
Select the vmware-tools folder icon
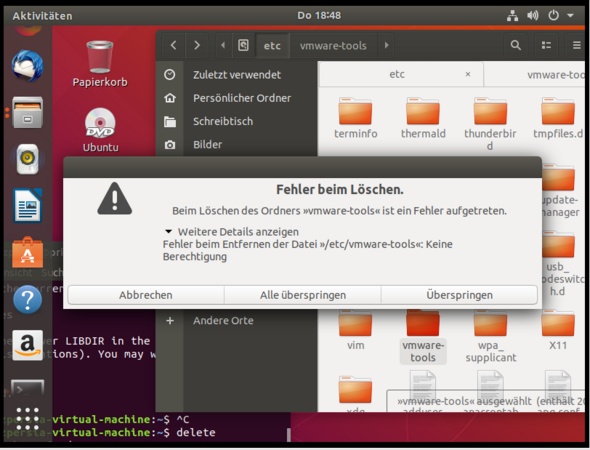coord(423,323)
